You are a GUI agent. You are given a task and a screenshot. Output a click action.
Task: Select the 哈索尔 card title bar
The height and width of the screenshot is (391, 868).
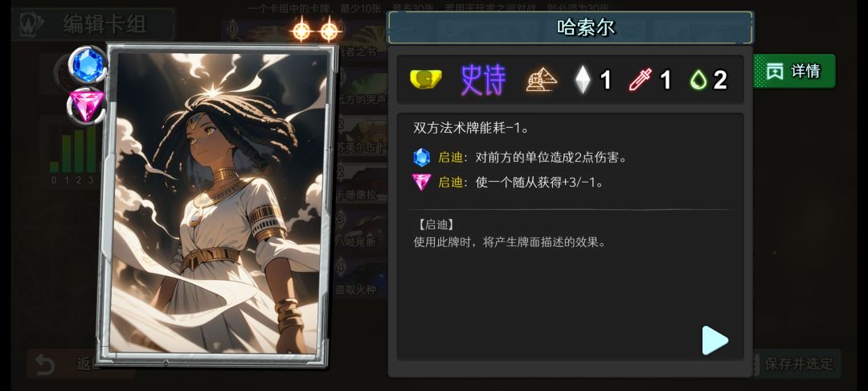tap(570, 27)
